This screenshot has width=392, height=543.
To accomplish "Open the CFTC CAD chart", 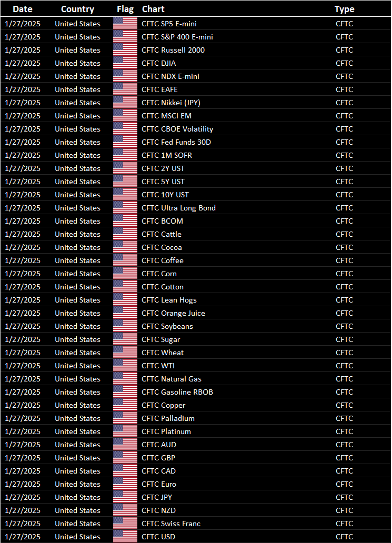I will 158,471.
